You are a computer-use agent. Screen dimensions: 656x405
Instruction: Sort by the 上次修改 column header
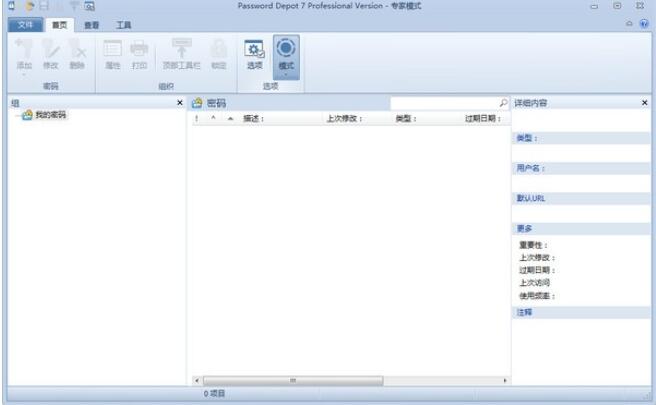(344, 119)
